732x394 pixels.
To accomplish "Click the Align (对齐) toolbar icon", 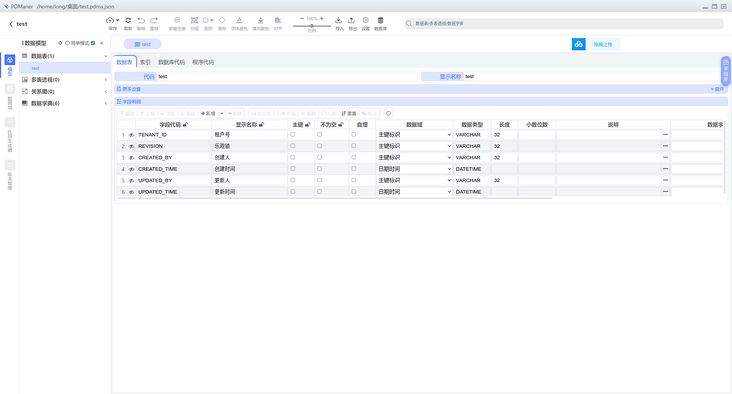I will pos(278,20).
